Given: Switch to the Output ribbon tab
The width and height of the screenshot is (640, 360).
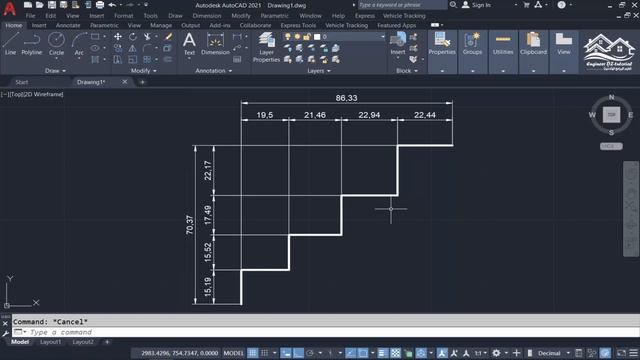Looking at the screenshot, I should (191, 25).
